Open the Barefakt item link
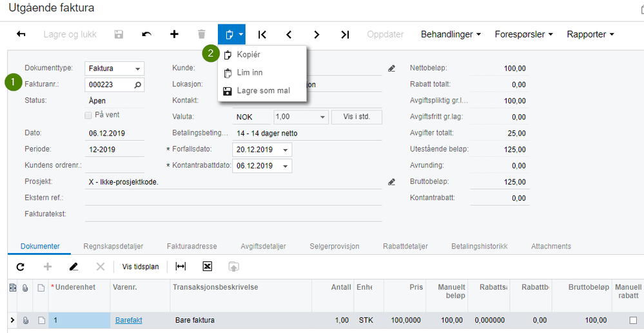 tap(128, 320)
